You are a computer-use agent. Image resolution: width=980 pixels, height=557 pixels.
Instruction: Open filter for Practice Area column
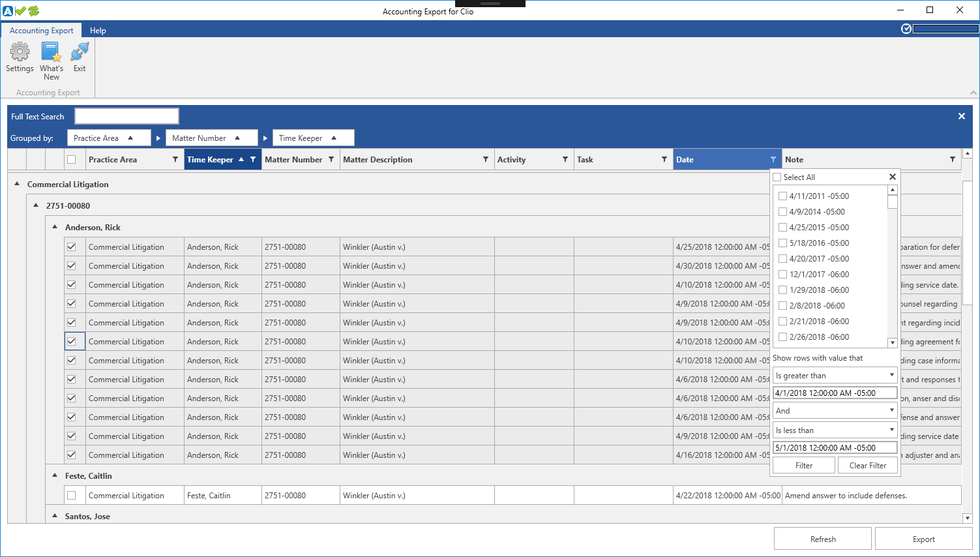[x=175, y=160]
